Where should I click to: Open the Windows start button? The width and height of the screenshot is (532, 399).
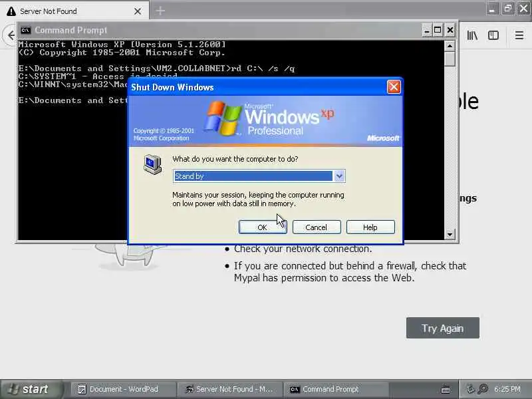coord(31,389)
